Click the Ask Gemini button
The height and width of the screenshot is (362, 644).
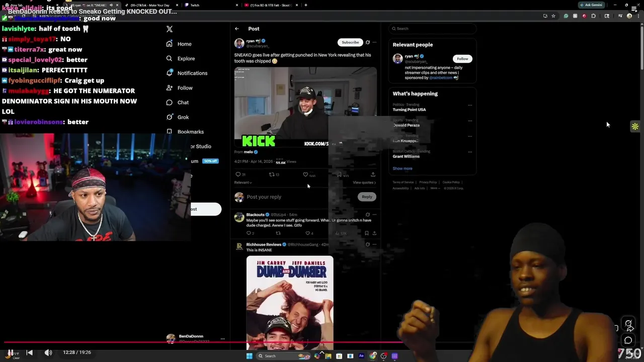591,5
